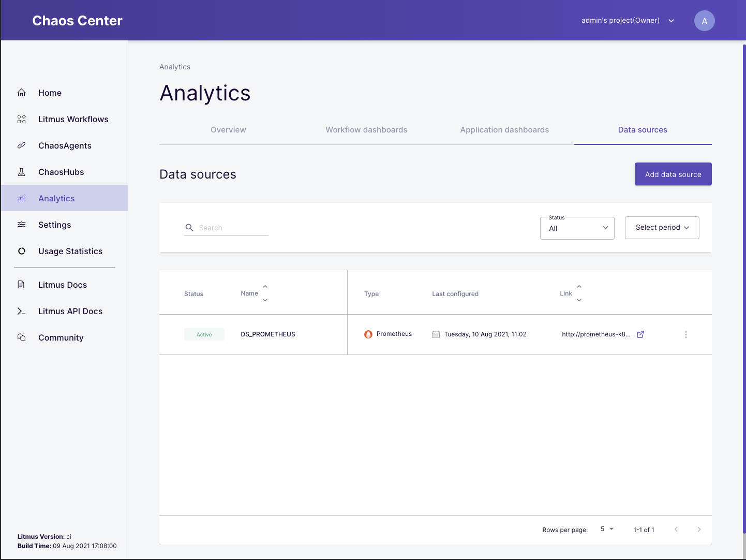The width and height of the screenshot is (746, 560).
Task: Open Usage Statistics in the sidebar
Action: tap(70, 251)
